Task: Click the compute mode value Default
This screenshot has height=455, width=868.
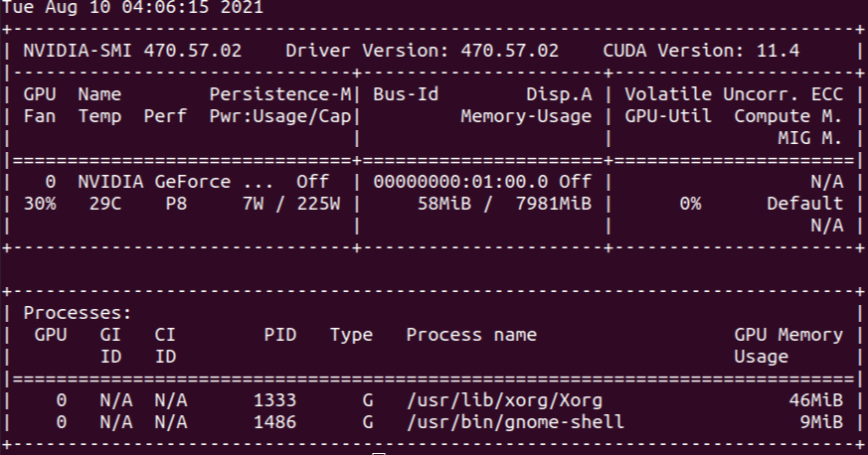Action: tap(805, 204)
